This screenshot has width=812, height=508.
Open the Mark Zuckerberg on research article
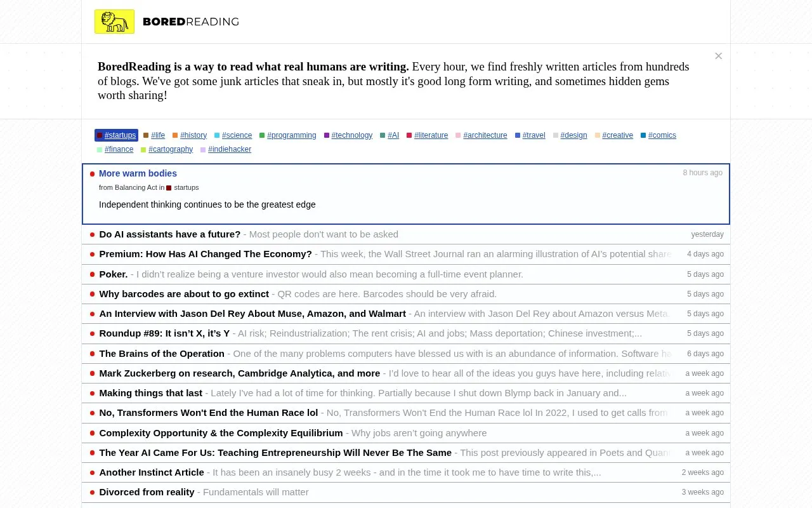coord(240,373)
